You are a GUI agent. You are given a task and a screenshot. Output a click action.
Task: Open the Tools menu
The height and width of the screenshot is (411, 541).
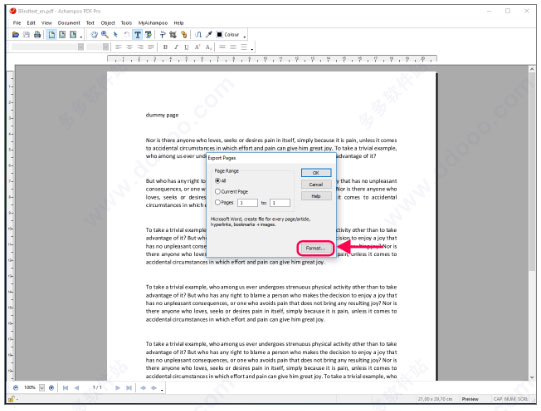[x=126, y=23]
